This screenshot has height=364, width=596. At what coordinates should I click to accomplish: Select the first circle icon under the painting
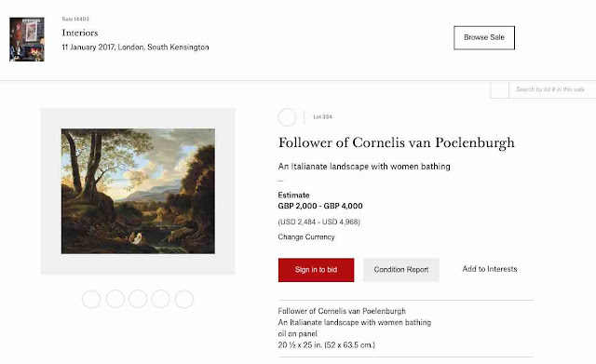(91, 299)
